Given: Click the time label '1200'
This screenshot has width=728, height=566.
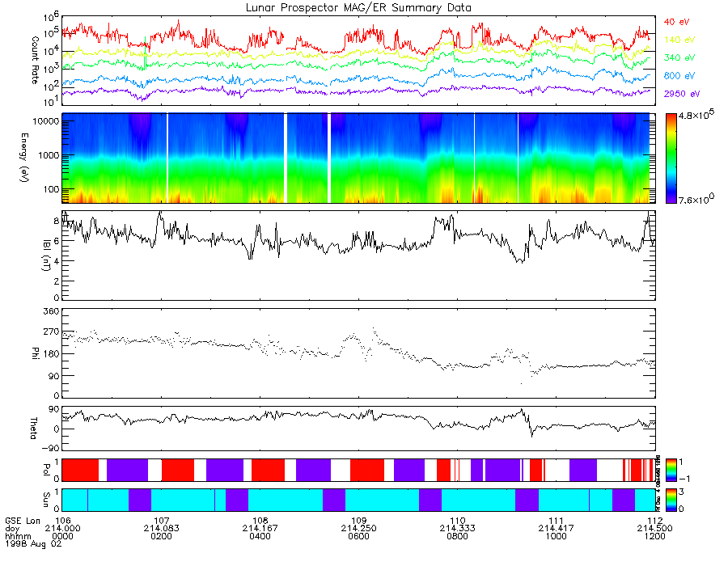Looking at the screenshot, I should [x=655, y=536].
